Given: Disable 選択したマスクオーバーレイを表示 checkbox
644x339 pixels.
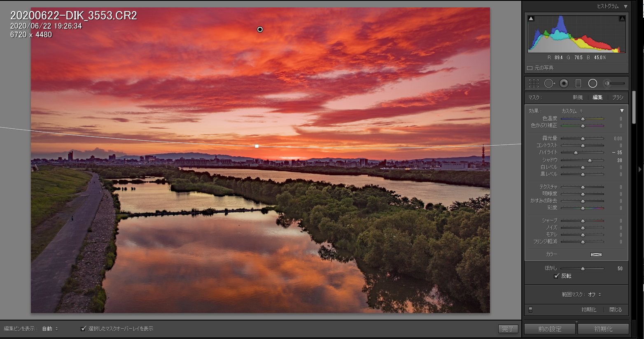Looking at the screenshot, I should 84,329.
